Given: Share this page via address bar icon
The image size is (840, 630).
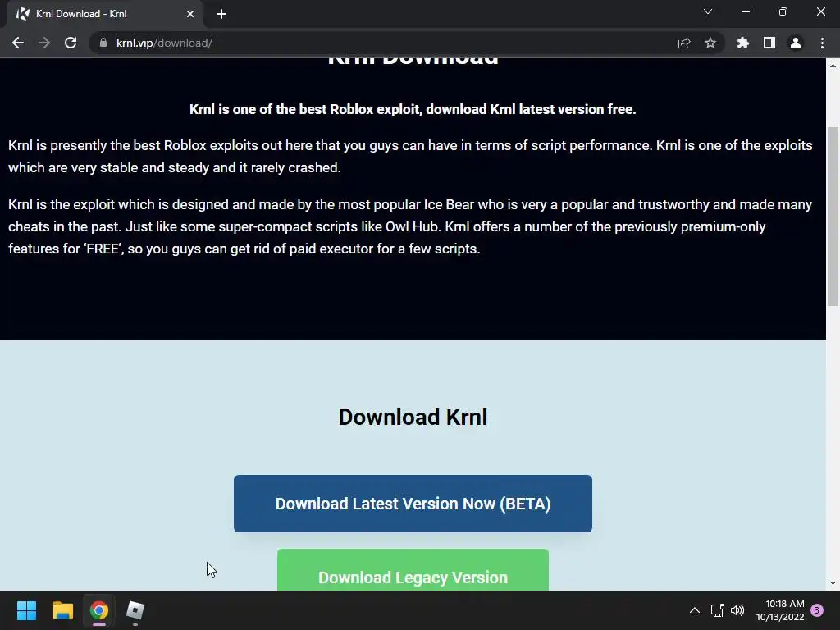Looking at the screenshot, I should (x=684, y=43).
